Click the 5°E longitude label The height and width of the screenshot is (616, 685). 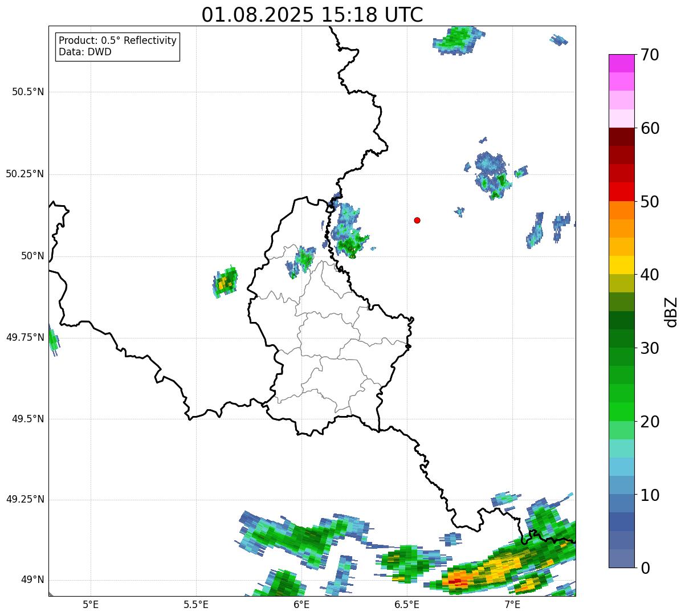click(91, 604)
